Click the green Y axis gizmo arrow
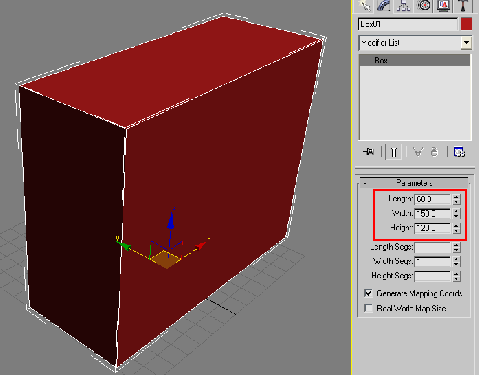The width and height of the screenshot is (479, 375). [x=124, y=246]
